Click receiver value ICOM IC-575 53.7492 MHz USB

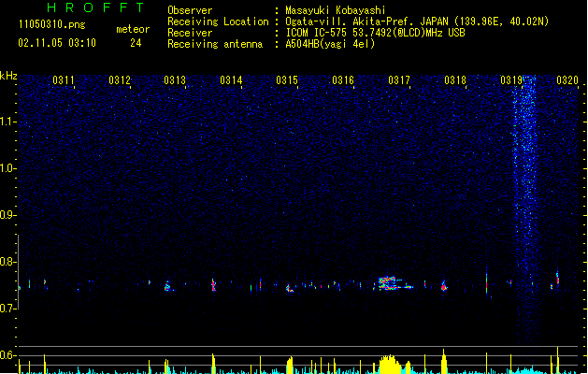[x=376, y=33]
